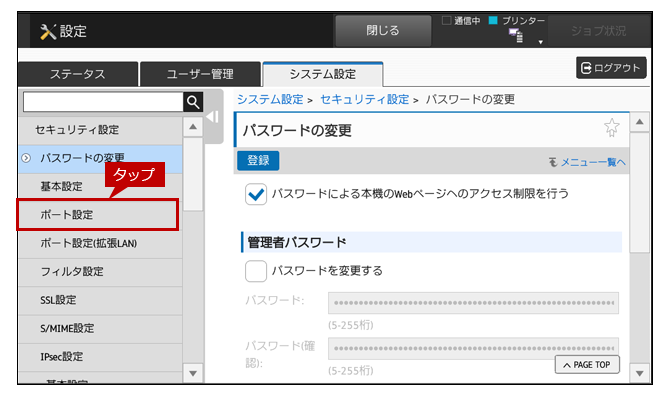670x396 pixels.
Task: Click the main content scroll up arrow
Action: [x=639, y=122]
